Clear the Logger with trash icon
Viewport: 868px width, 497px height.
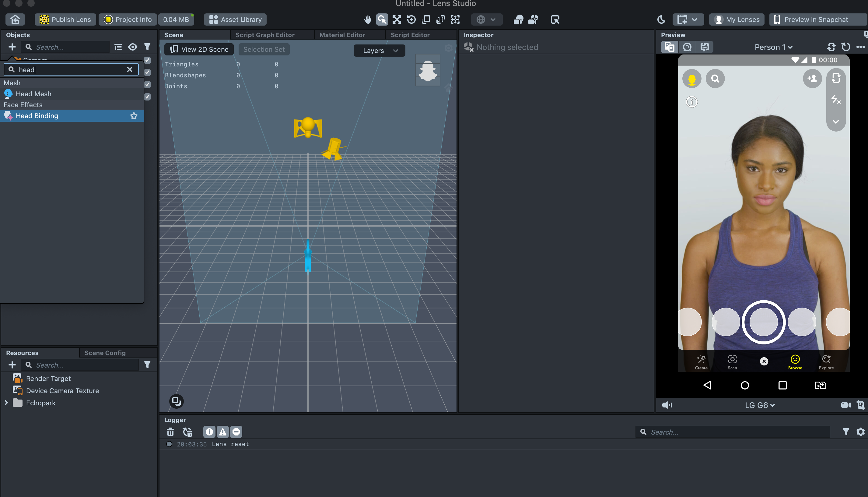click(170, 432)
